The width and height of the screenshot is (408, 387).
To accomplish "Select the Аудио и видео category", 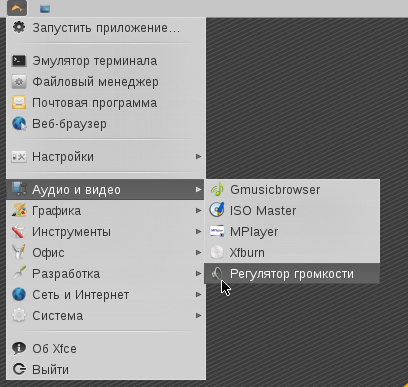I will pyautogui.click(x=105, y=189).
